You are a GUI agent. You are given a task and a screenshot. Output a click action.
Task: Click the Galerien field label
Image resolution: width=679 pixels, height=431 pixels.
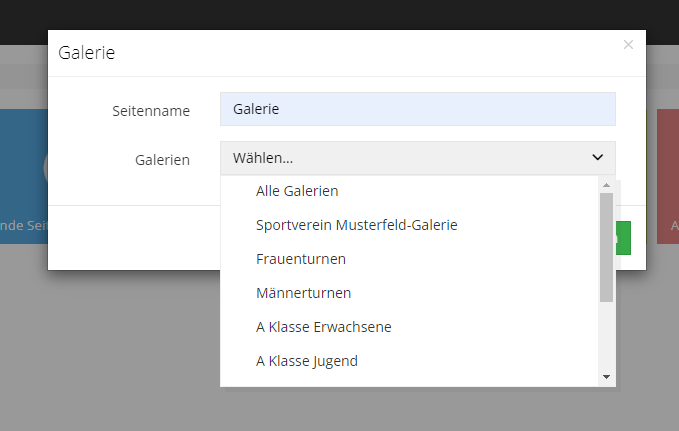coord(162,160)
